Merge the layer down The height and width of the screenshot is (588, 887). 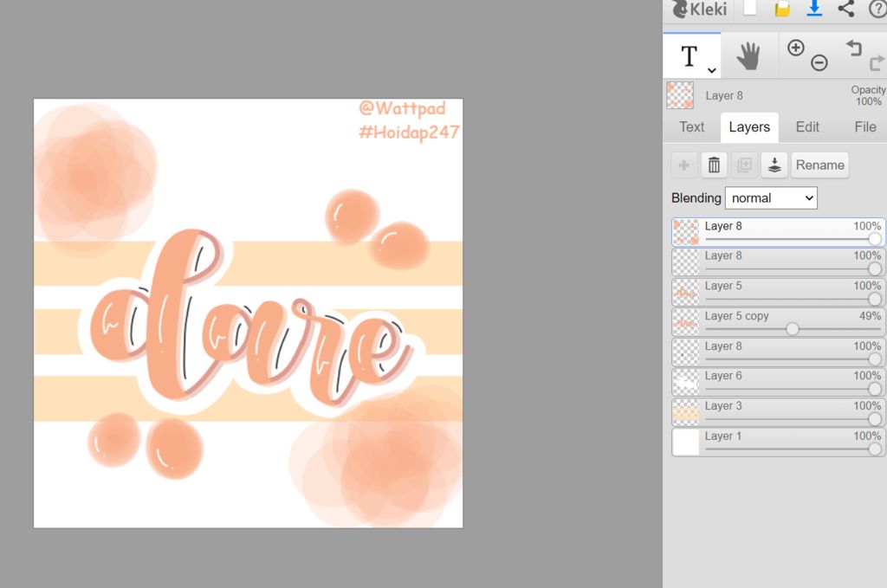(x=774, y=165)
